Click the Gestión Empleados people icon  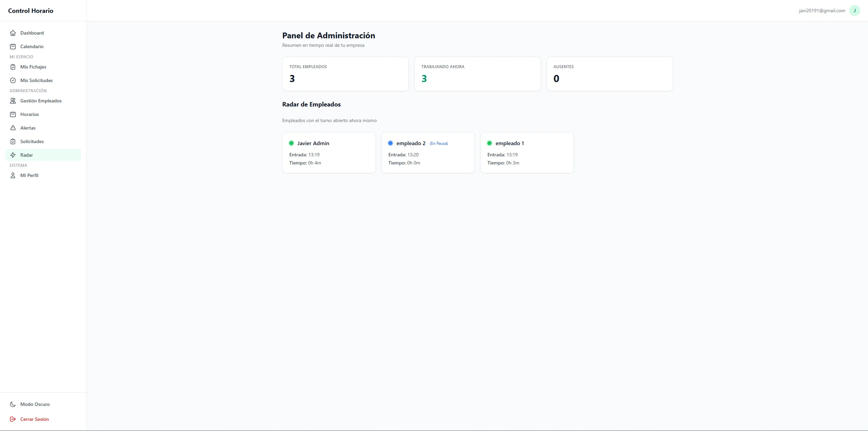[x=13, y=101]
